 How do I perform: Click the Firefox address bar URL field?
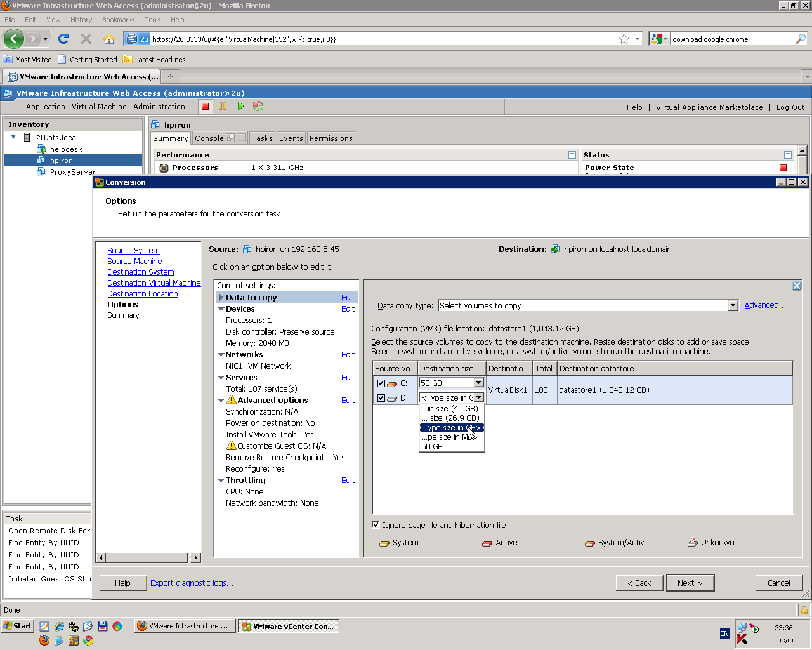point(383,39)
